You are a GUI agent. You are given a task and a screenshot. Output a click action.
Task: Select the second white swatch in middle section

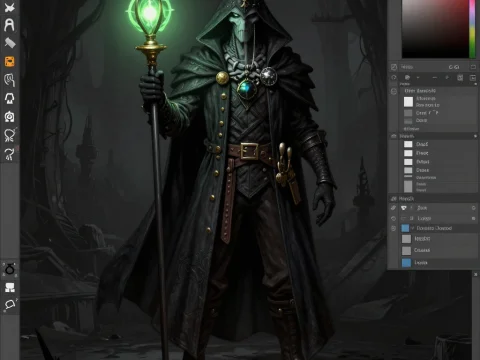coord(408,153)
